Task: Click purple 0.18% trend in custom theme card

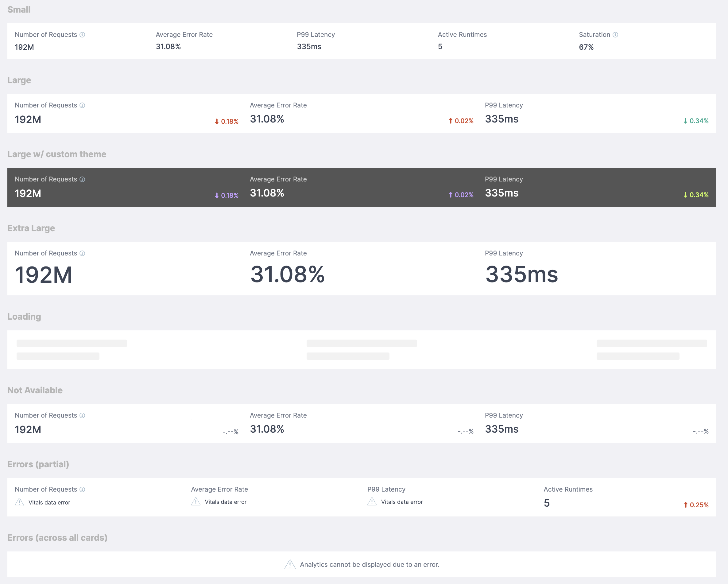Action: (227, 196)
